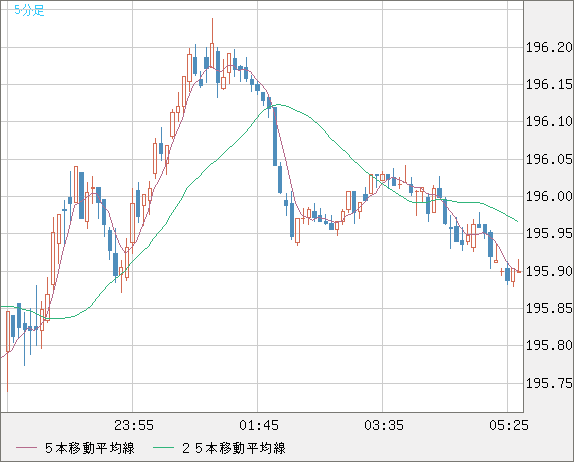The image size is (574, 462).
Task: Select the 195.80 price axis label
Action: click(x=549, y=345)
